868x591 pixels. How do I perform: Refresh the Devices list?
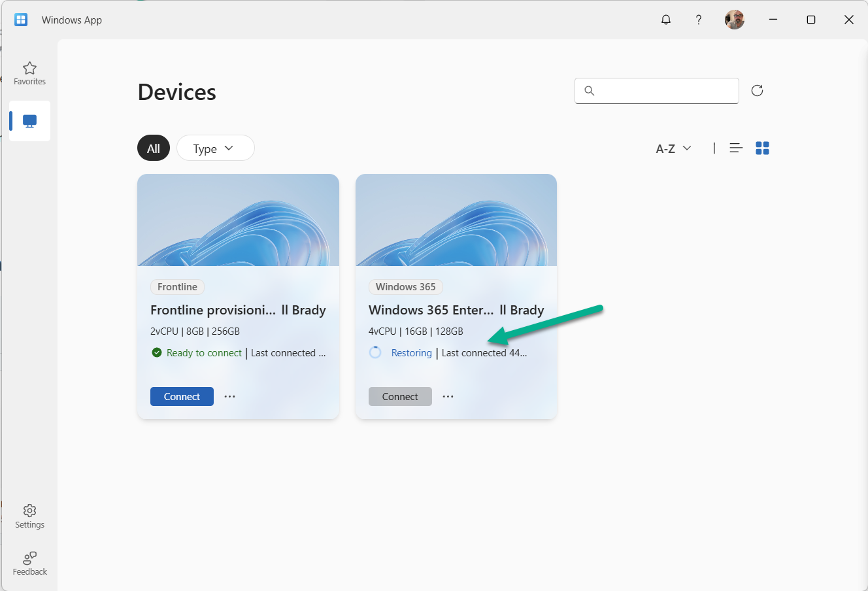[757, 90]
